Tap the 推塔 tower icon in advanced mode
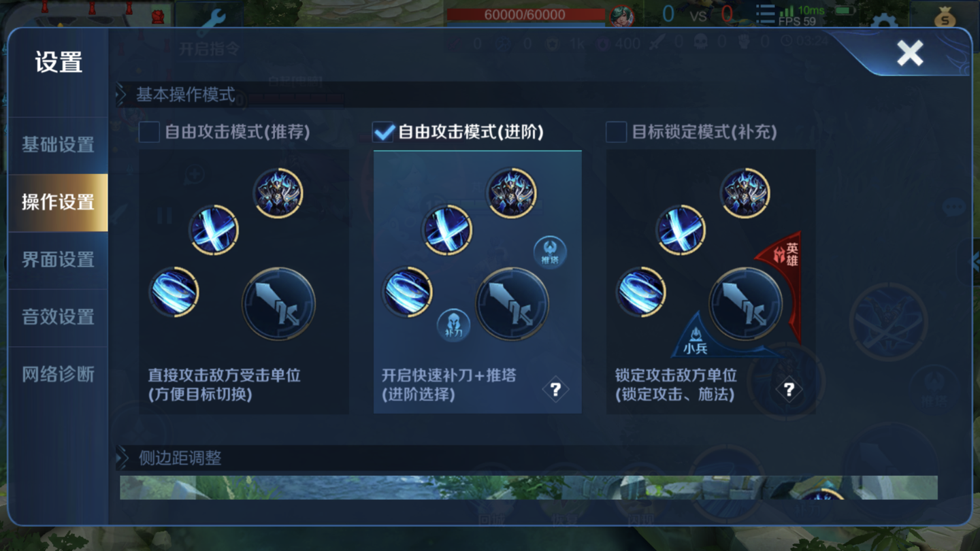Viewport: 980px width, 551px height. tap(550, 252)
